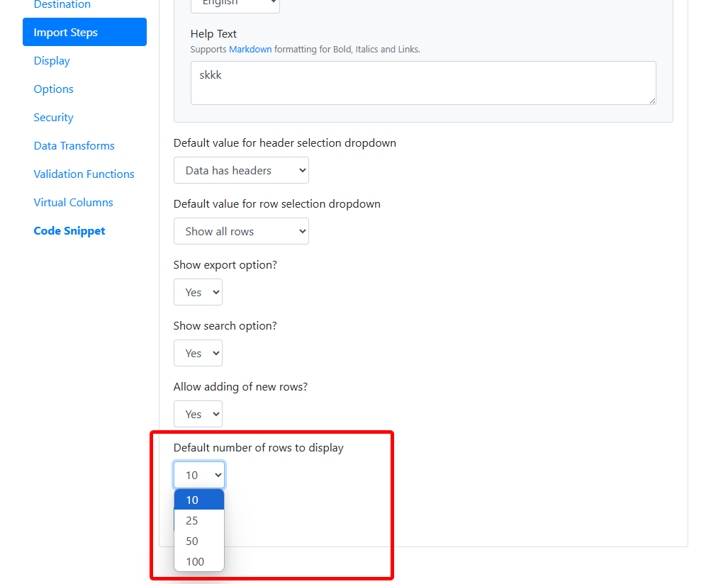The width and height of the screenshot is (728, 584).
Task: Select the Import Steps sidebar item
Action: click(x=84, y=32)
